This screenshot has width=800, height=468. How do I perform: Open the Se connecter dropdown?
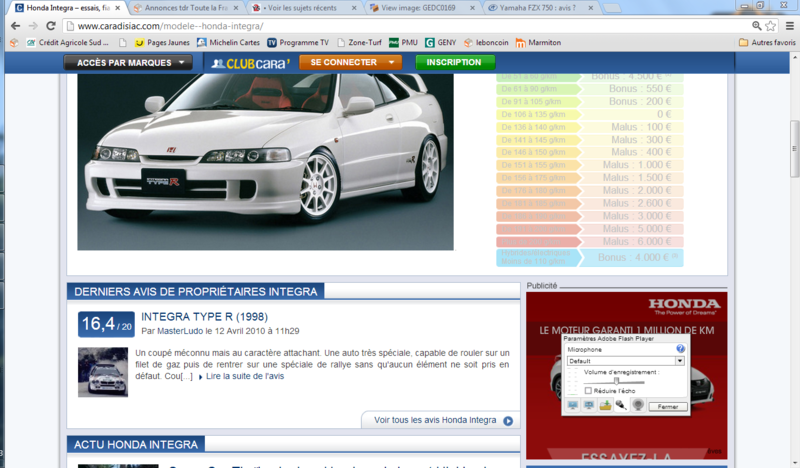point(351,62)
